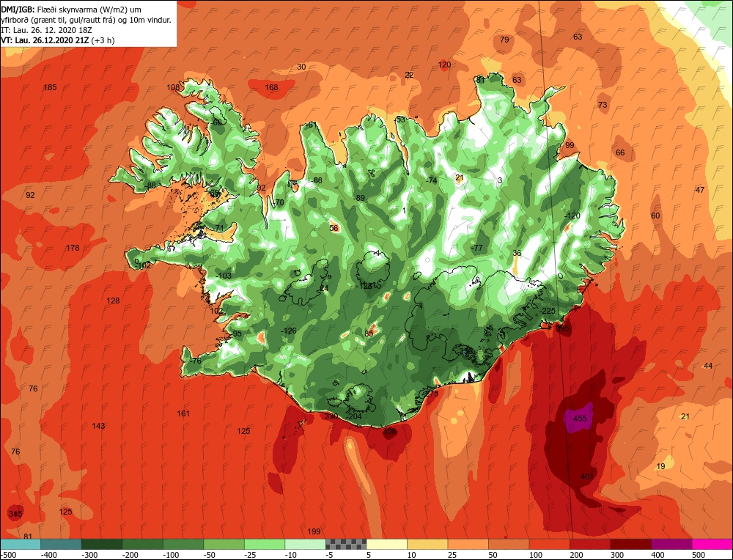733x560 pixels.
Task: Click the '79' value near the top edge
Action: click(x=504, y=40)
